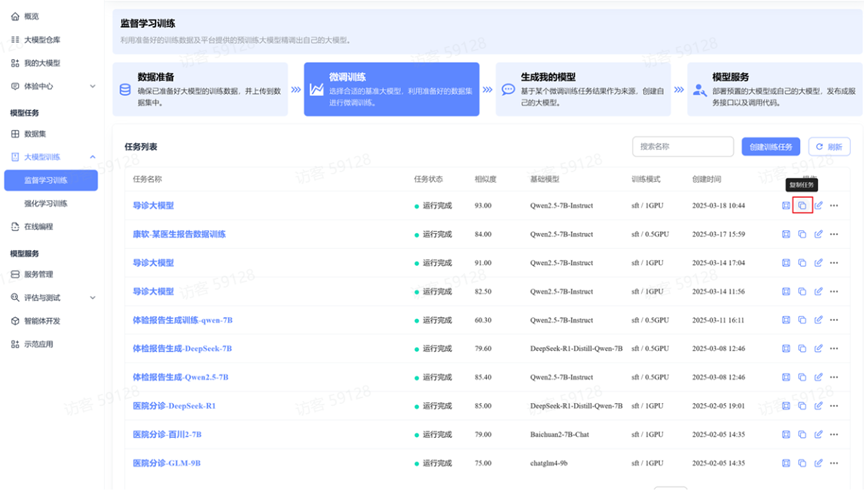The width and height of the screenshot is (864, 491).
Task: Open the 医院分诊-GLM-9B task link
Action: pos(166,463)
